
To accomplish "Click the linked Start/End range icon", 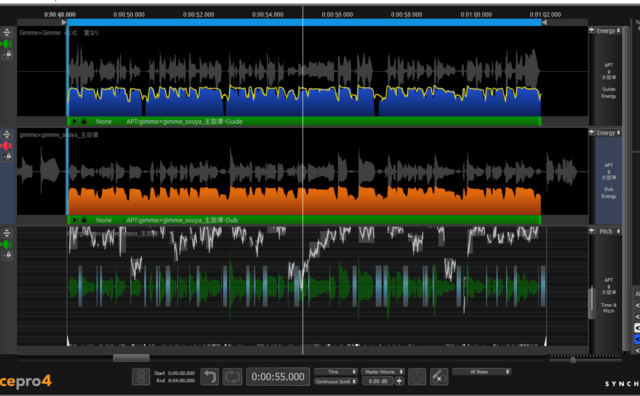I will [141, 376].
